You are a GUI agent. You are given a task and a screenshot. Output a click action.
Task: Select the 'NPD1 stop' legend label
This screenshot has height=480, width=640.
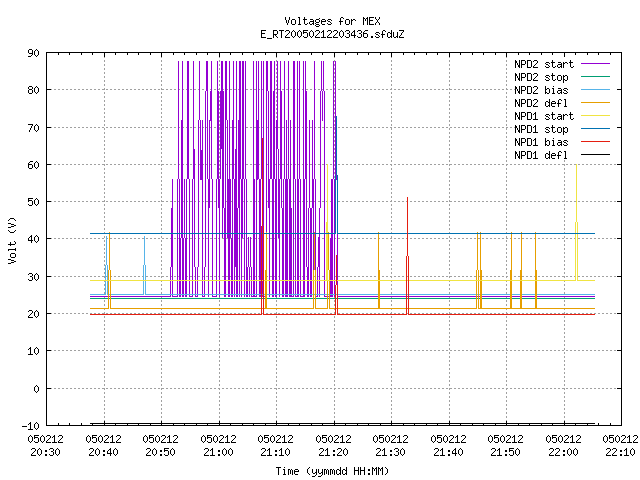click(x=541, y=129)
